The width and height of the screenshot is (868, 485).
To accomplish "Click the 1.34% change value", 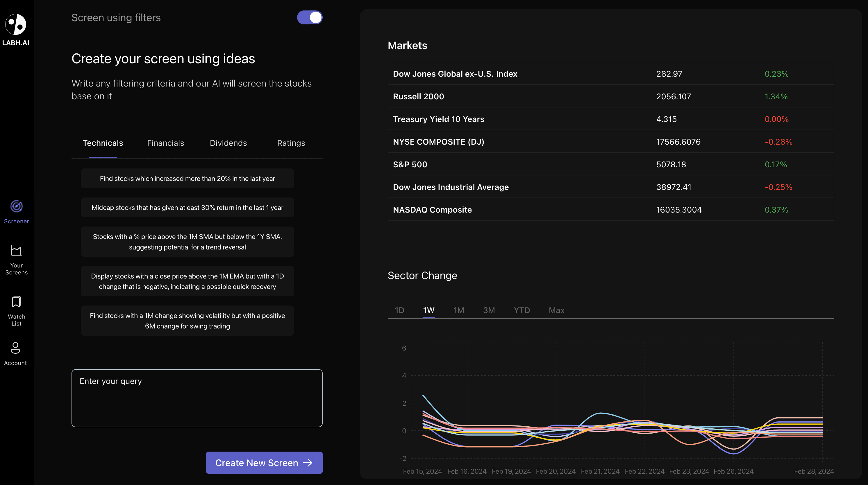I will (x=776, y=97).
